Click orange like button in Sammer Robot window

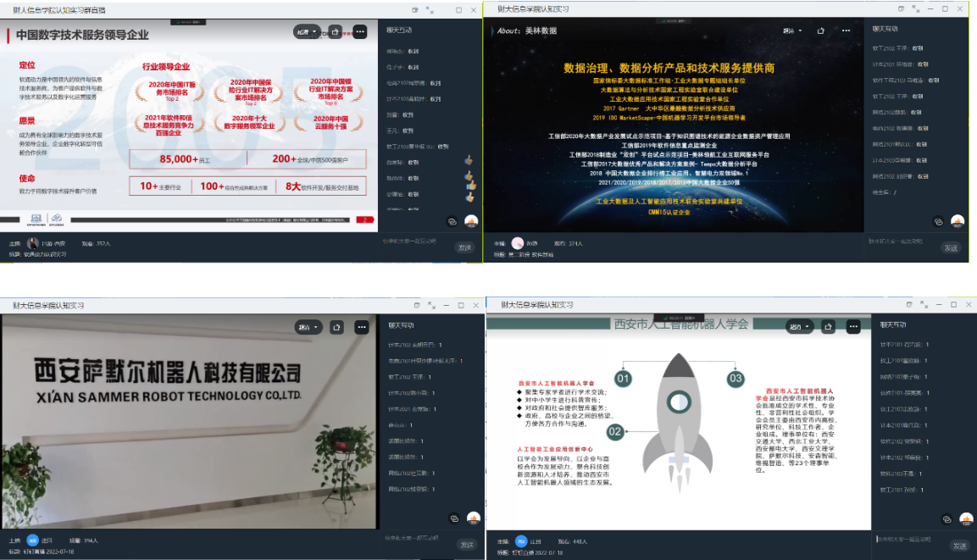(x=474, y=518)
